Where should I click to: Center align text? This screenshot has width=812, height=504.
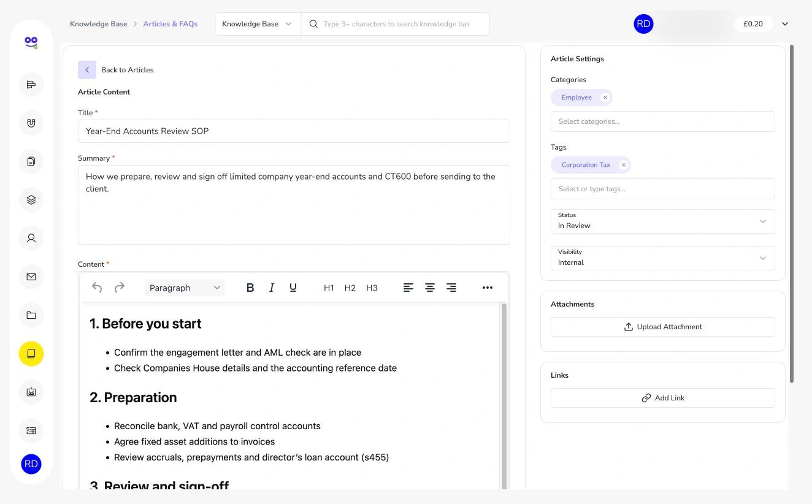tap(430, 288)
